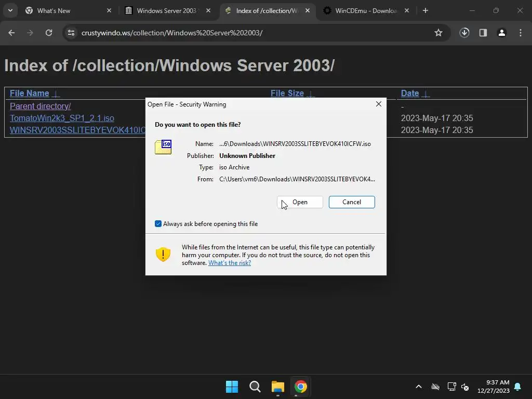Open notifications bell icon
Image resolution: width=532 pixels, height=399 pixels.
tap(518, 387)
